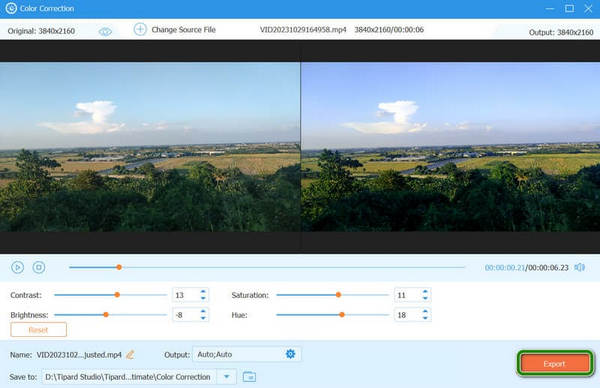Screen dimensions: 600x388
Task: Open the save folder icon
Action: tap(249, 377)
